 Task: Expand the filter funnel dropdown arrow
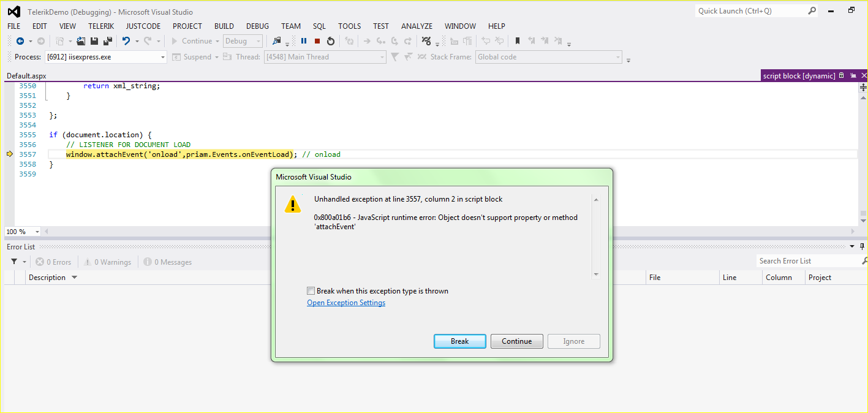point(25,262)
